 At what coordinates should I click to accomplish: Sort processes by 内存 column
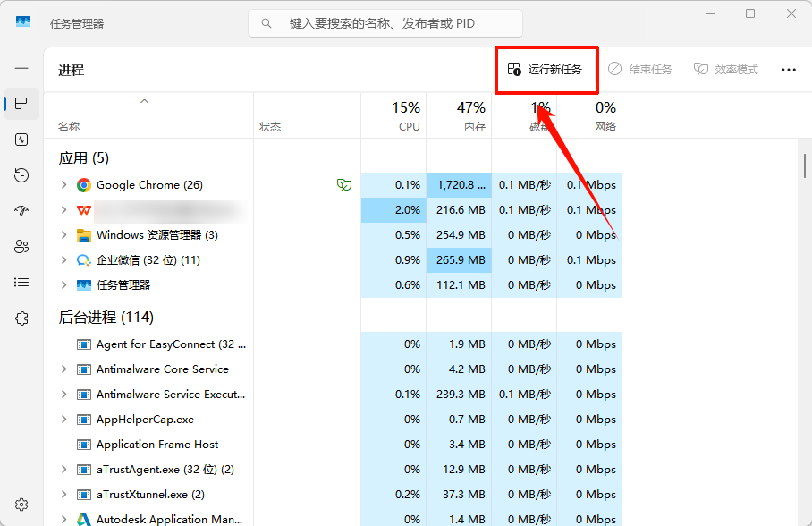tap(459, 116)
